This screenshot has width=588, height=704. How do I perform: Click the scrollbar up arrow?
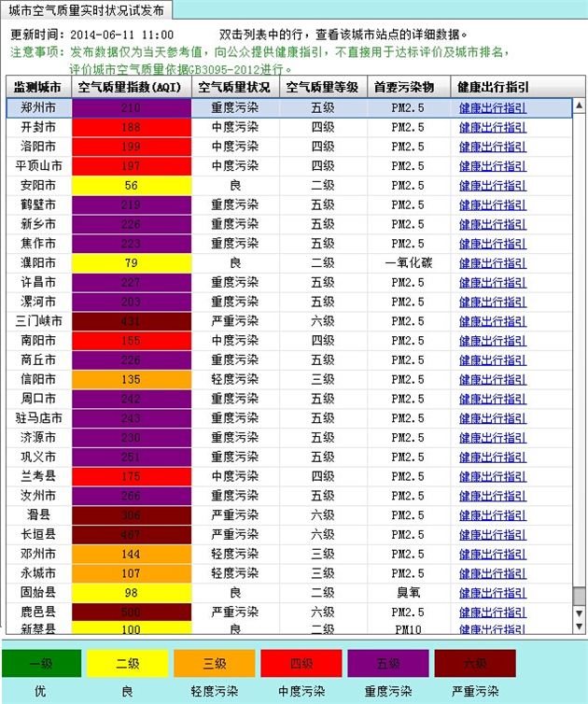579,106
